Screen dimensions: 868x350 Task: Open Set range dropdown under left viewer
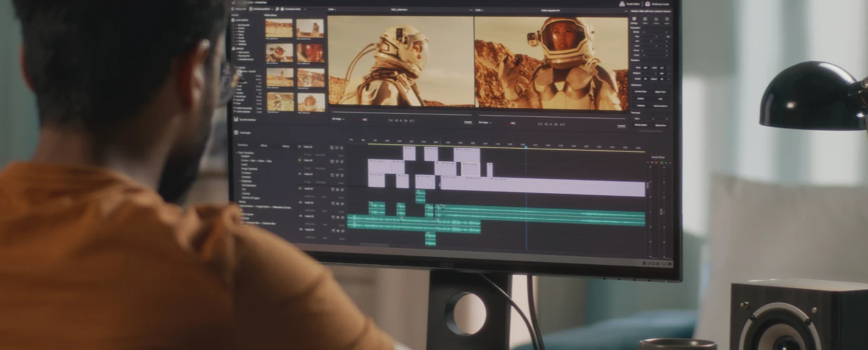point(338,119)
